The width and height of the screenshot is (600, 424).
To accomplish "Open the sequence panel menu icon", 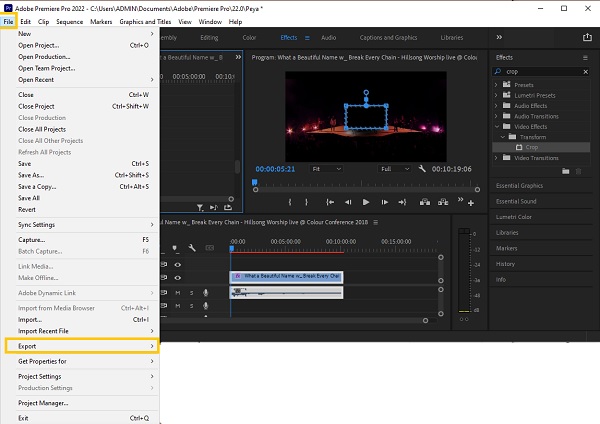I will coord(376,222).
